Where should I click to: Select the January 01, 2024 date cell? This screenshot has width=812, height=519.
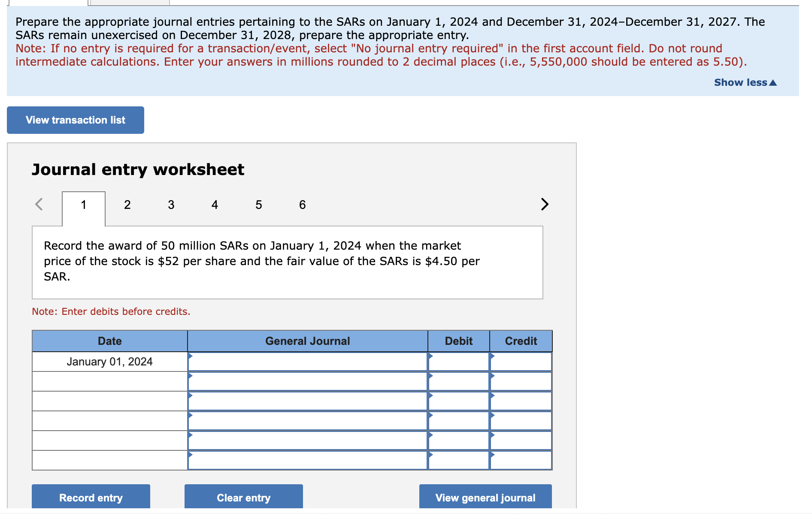pos(110,362)
